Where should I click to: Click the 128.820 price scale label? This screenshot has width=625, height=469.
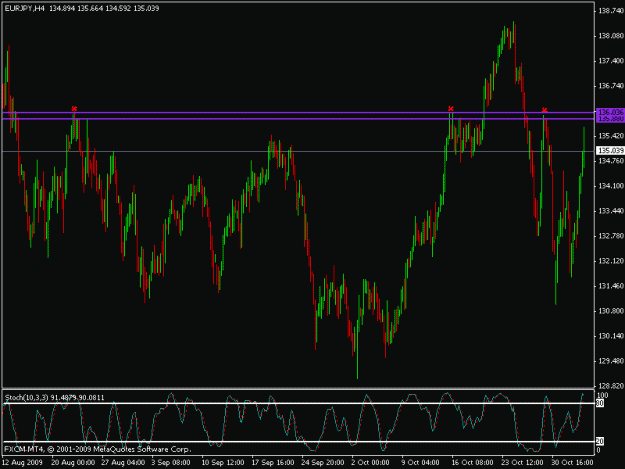(x=611, y=386)
